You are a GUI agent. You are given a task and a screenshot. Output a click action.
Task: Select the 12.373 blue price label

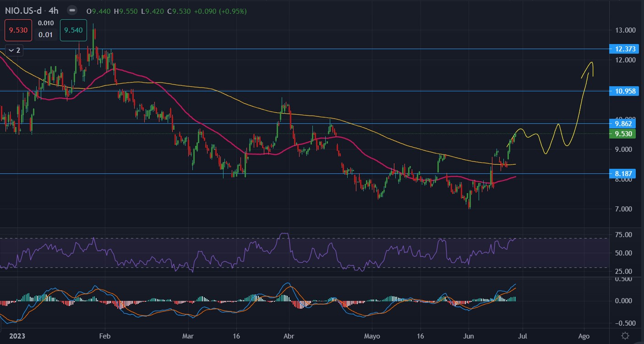624,49
